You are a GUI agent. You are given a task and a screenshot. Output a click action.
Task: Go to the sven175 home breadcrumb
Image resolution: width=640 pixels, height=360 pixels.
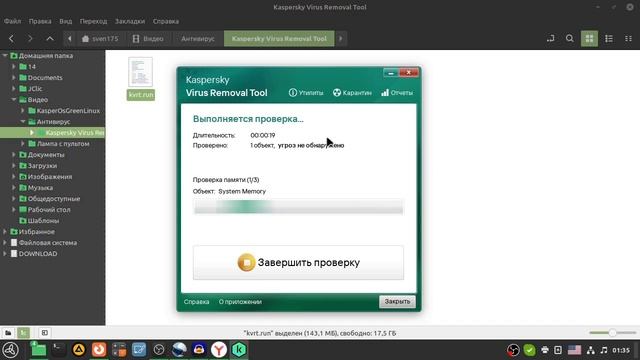pyautogui.click(x=100, y=39)
